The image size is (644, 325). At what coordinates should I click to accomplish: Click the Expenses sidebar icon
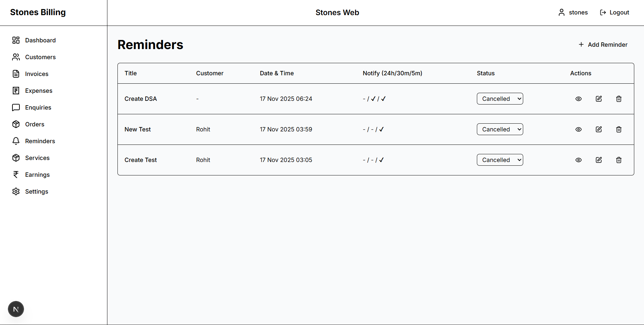(x=16, y=90)
